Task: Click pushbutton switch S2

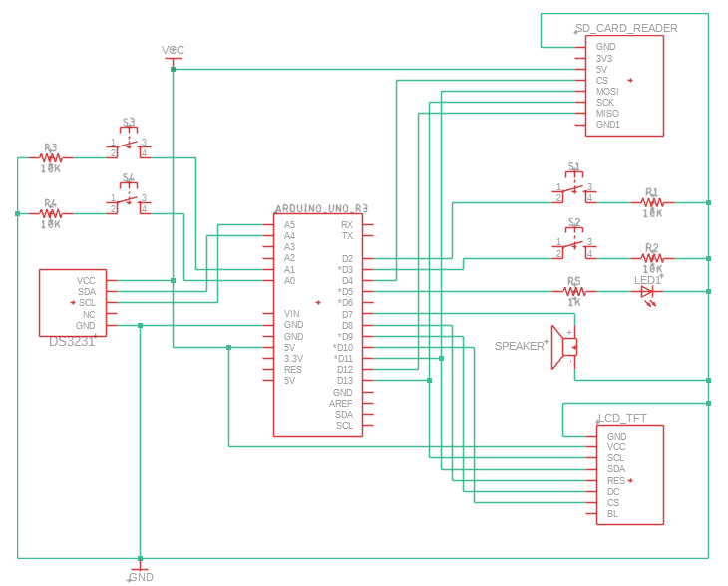Action: click(574, 243)
